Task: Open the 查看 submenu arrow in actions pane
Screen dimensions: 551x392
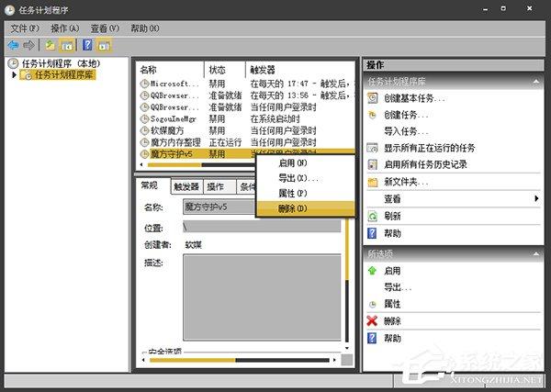Action: (x=536, y=199)
